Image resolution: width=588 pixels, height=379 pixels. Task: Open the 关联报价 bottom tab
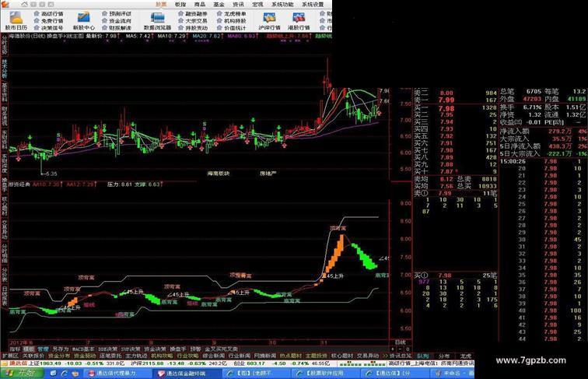(33, 356)
